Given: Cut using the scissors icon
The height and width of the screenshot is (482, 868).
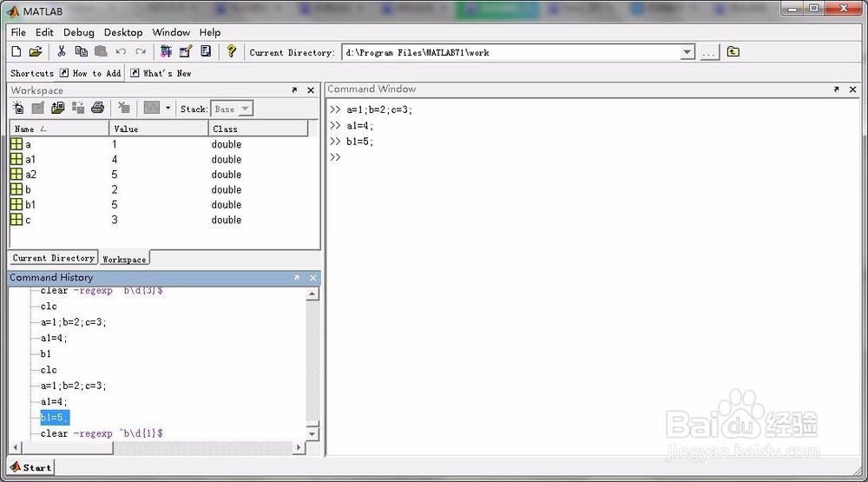Looking at the screenshot, I should click(62, 51).
